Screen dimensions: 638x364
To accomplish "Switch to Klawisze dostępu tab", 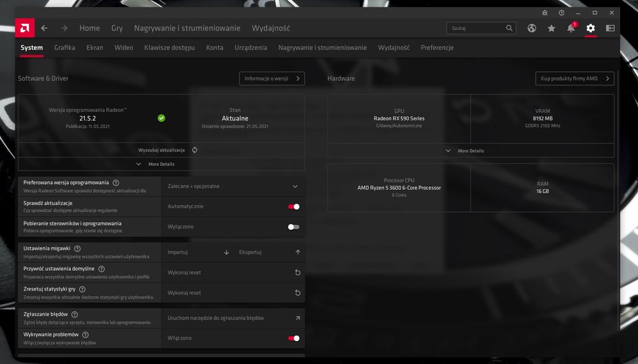I will click(x=169, y=48).
